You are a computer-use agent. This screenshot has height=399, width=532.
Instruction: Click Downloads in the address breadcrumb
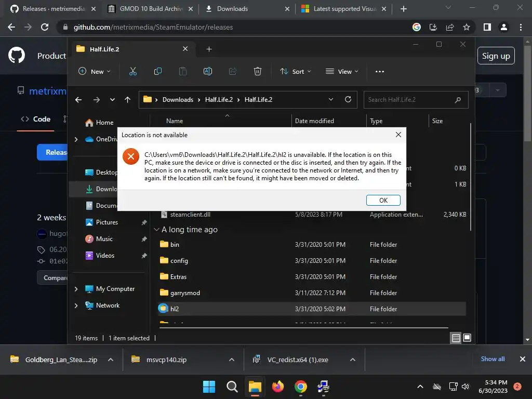coord(178,99)
